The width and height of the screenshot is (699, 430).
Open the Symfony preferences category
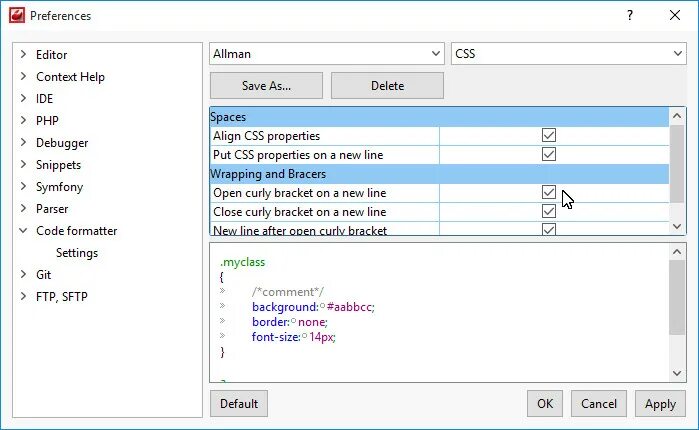pos(59,187)
